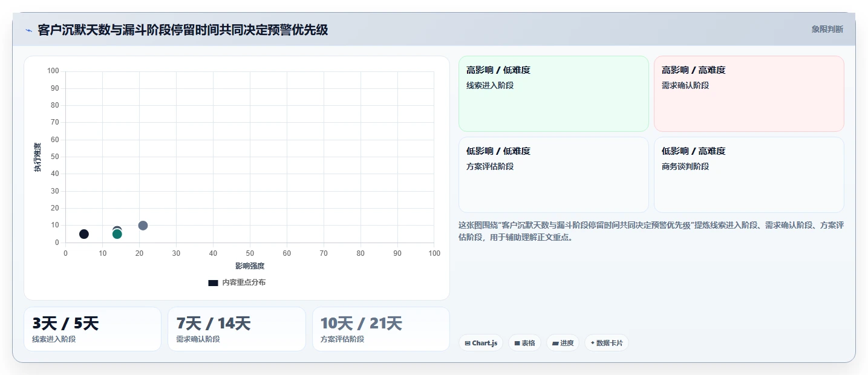
Task: Click the Chart.js tag chip
Action: tap(481, 343)
